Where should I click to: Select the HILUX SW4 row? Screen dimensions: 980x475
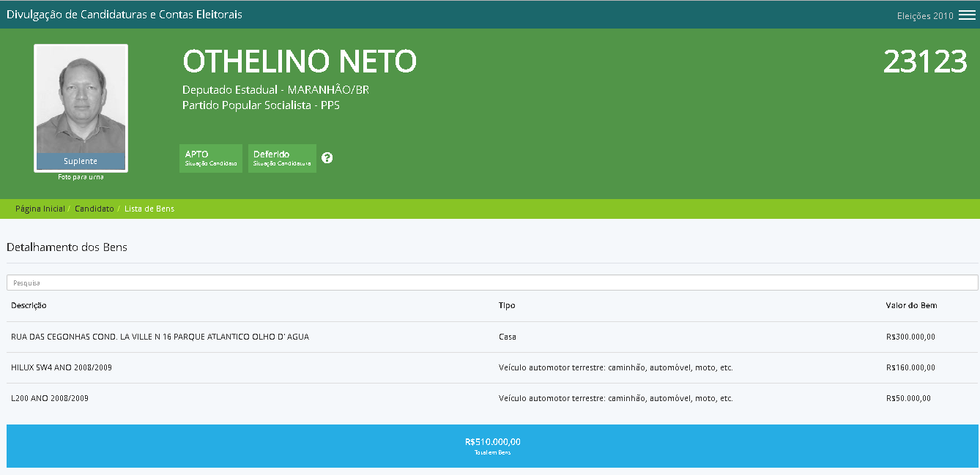[x=62, y=367]
